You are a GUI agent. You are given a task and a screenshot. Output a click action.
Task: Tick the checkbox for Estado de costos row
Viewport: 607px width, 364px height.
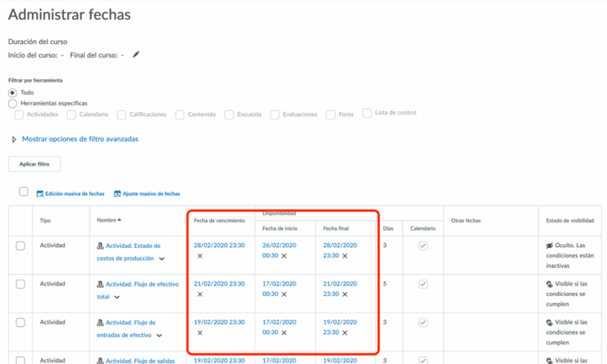click(x=21, y=246)
